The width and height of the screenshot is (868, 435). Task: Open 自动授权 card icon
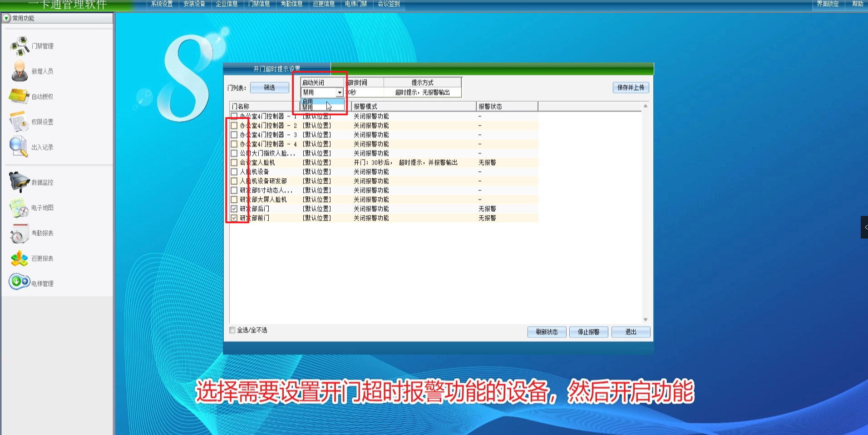pyautogui.click(x=19, y=96)
